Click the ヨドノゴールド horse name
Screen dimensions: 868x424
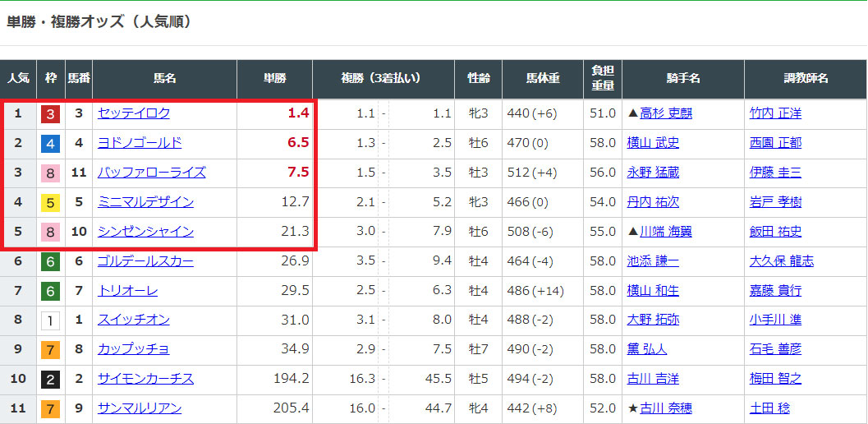point(140,143)
